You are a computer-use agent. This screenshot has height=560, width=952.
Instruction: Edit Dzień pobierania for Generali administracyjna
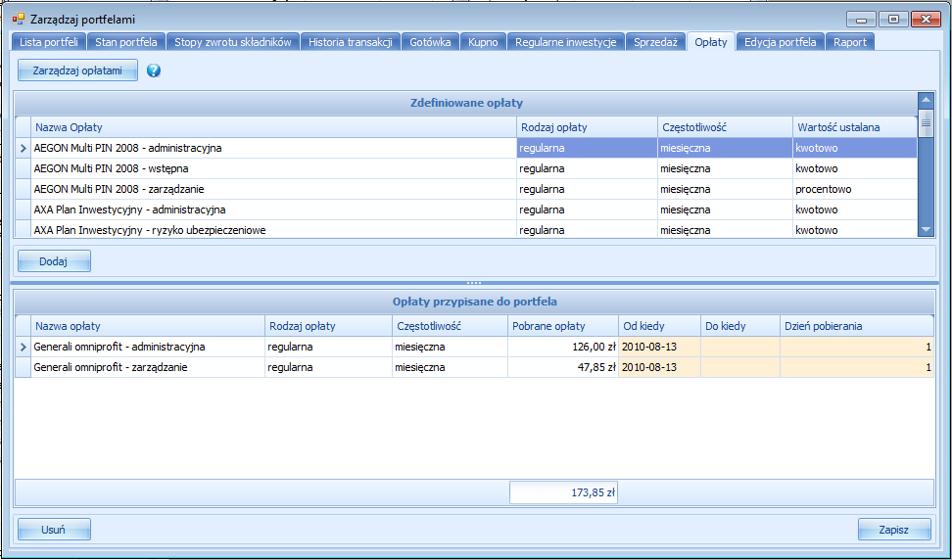click(857, 347)
